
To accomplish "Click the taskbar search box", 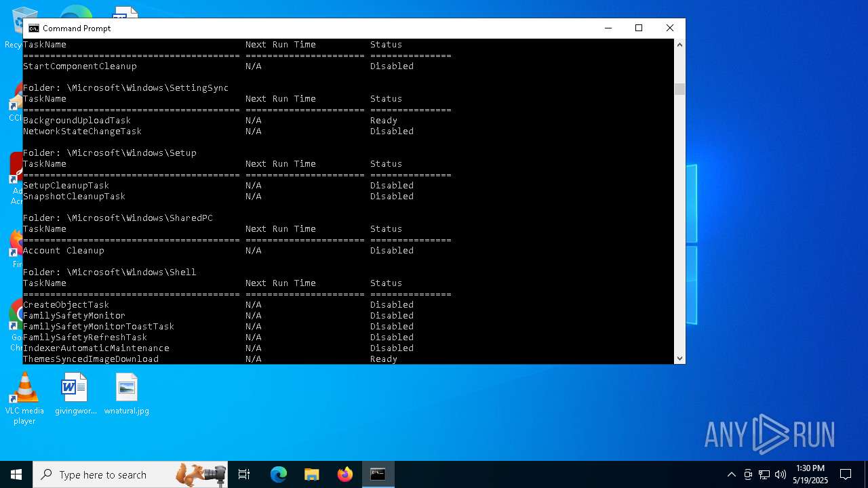I will coord(132,474).
